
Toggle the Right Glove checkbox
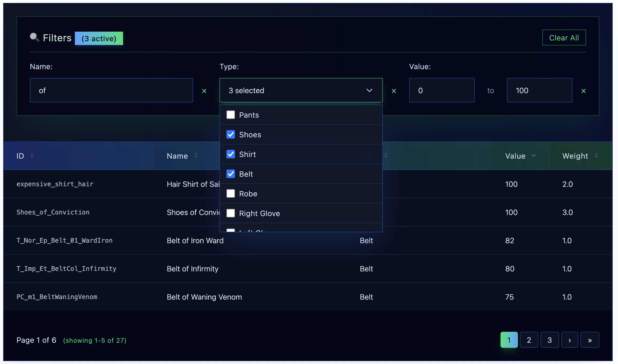tap(231, 213)
